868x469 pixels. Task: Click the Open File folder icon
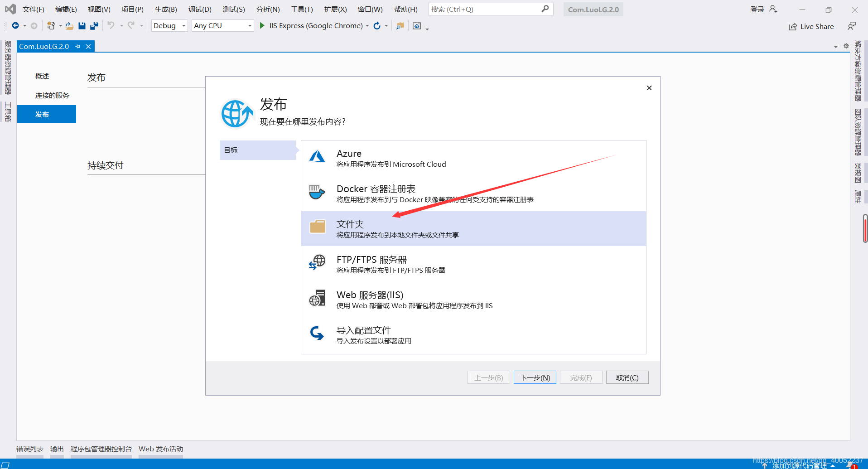click(x=69, y=26)
